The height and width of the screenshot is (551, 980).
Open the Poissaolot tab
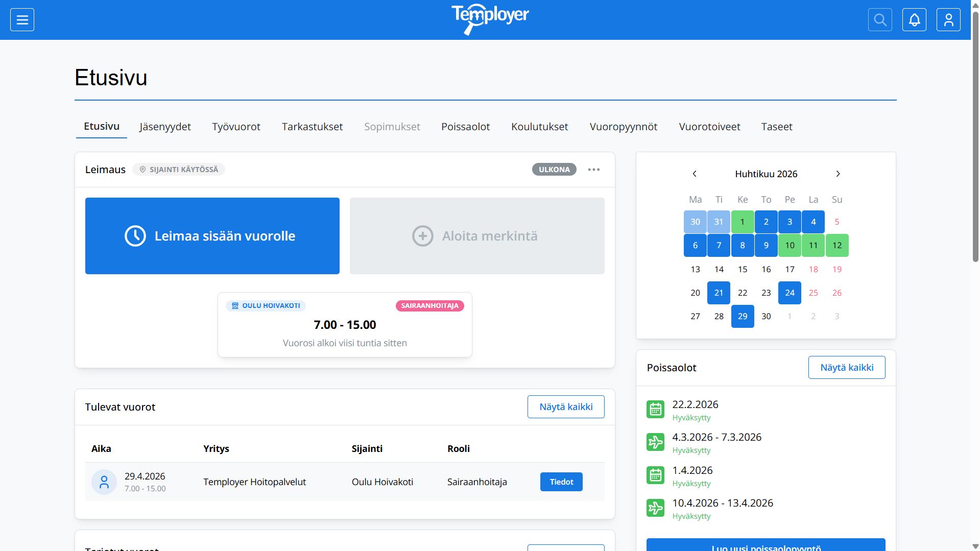pyautogui.click(x=466, y=127)
